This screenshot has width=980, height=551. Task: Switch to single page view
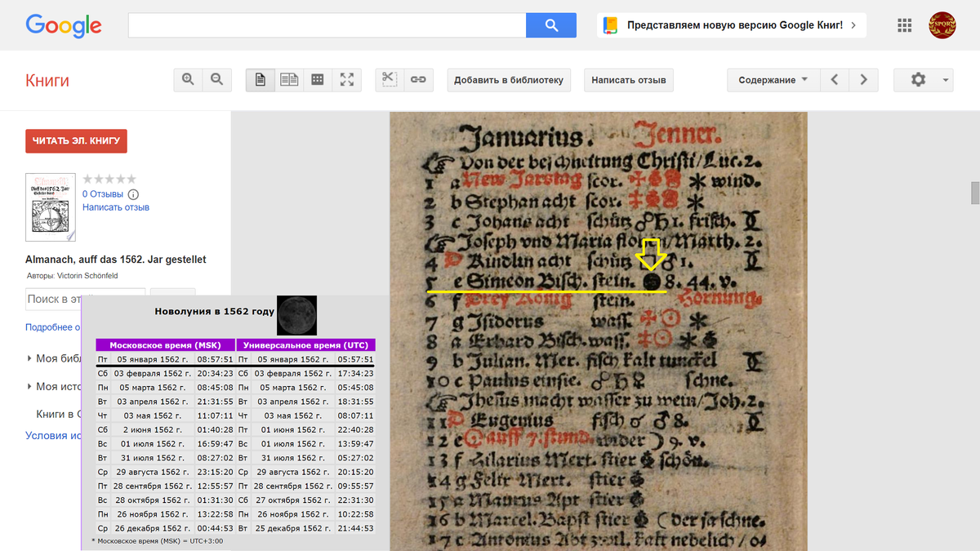(x=260, y=79)
